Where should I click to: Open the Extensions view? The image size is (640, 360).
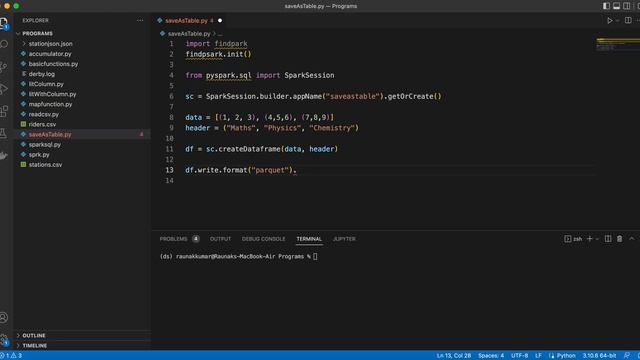tap(4, 111)
